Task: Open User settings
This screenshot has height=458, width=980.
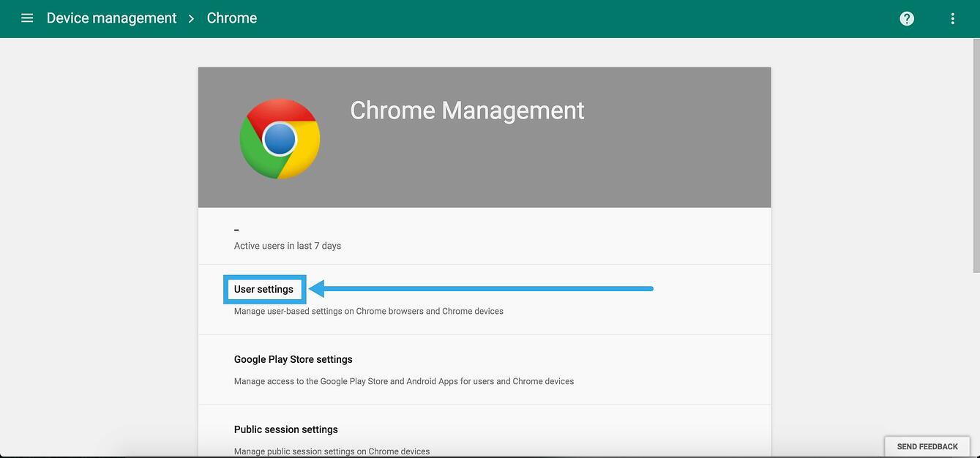Action: [x=263, y=289]
